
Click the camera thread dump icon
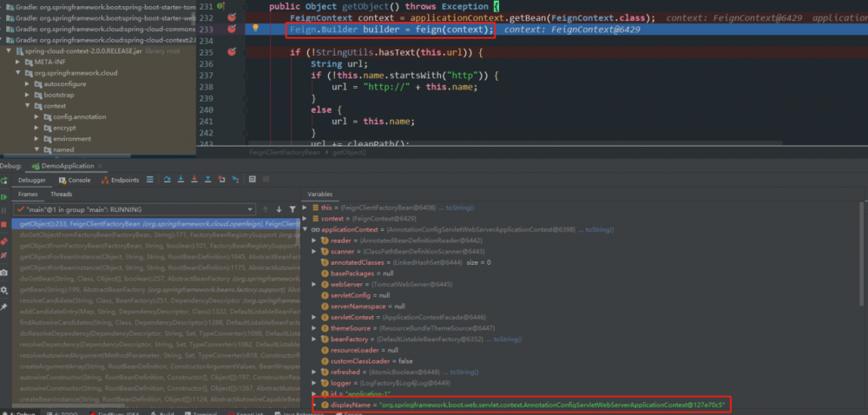pyautogui.click(x=5, y=273)
